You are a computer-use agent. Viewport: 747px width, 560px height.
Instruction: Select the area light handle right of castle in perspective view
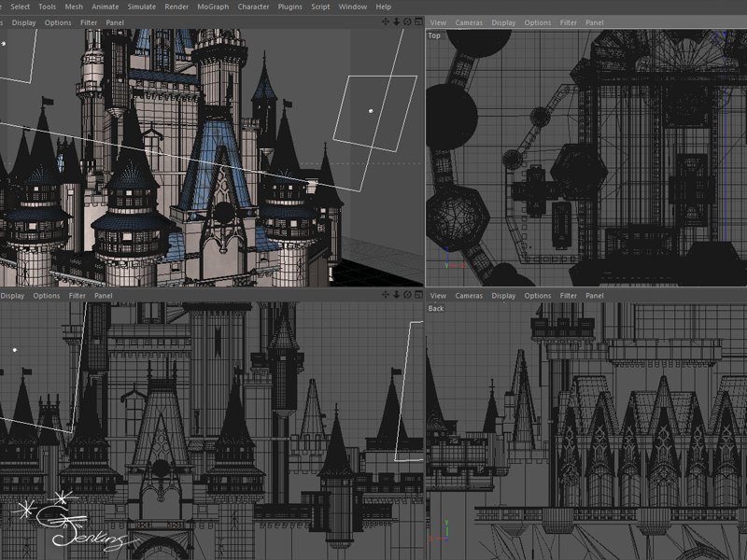coord(371,111)
